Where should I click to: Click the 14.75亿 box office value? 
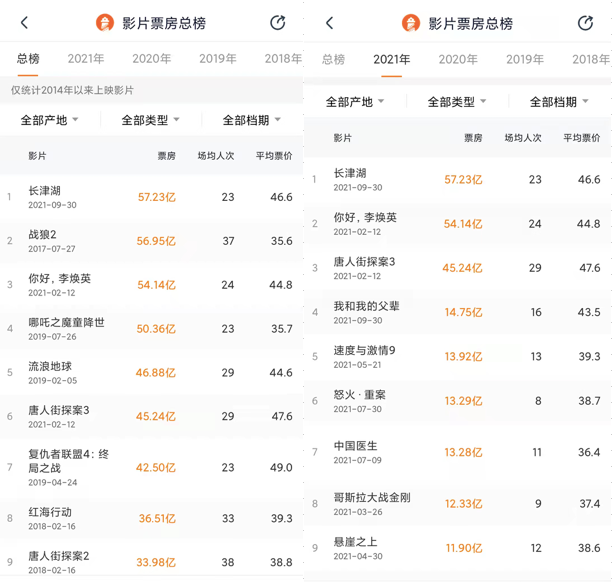(x=463, y=312)
